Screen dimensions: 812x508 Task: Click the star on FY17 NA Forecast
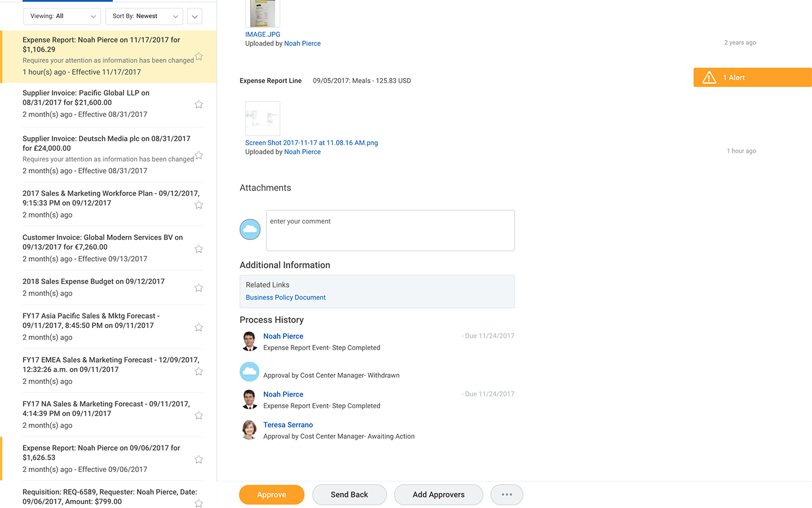[198, 415]
